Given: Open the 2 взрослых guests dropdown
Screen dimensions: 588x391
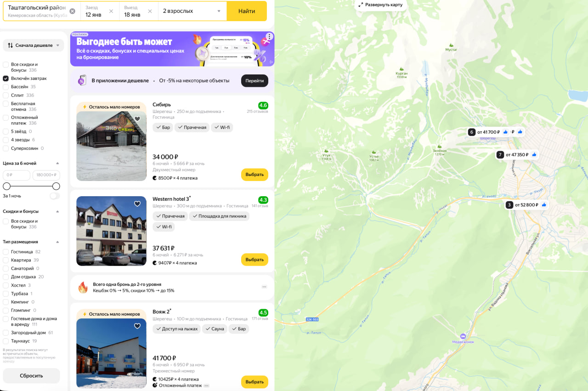Looking at the screenshot, I should pos(192,11).
